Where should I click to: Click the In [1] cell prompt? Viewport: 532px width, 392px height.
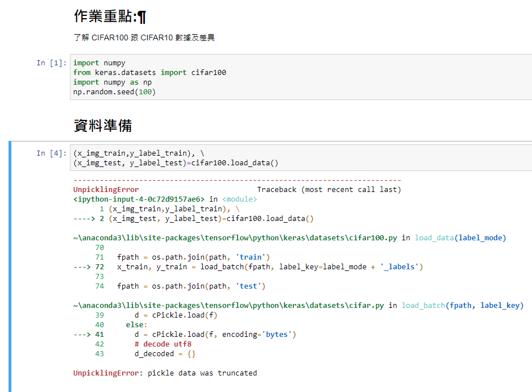point(52,62)
